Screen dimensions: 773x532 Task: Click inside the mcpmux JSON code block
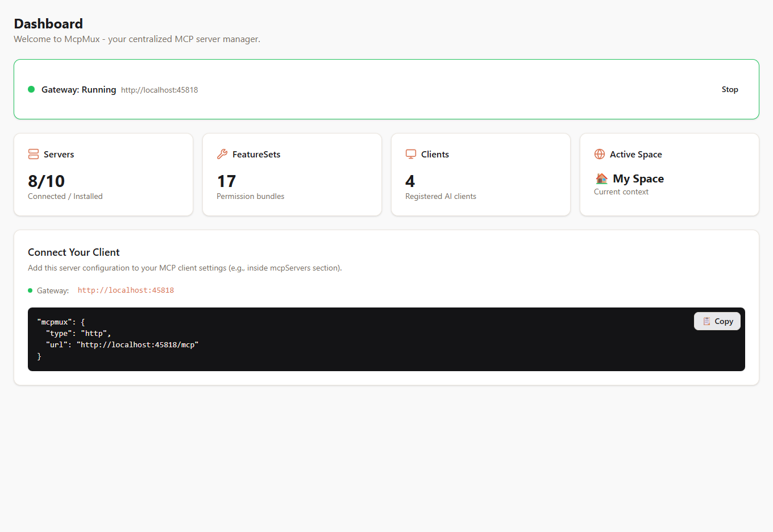(x=386, y=339)
